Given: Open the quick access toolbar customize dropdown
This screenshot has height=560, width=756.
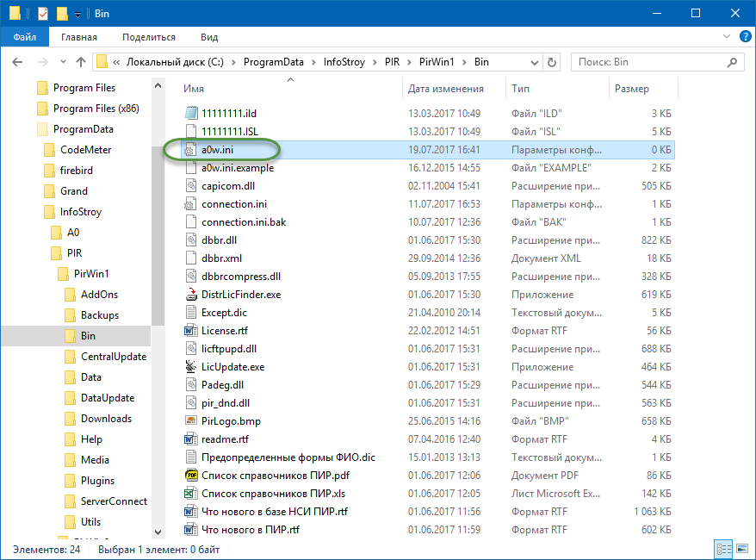Looking at the screenshot, I should click(x=77, y=14).
